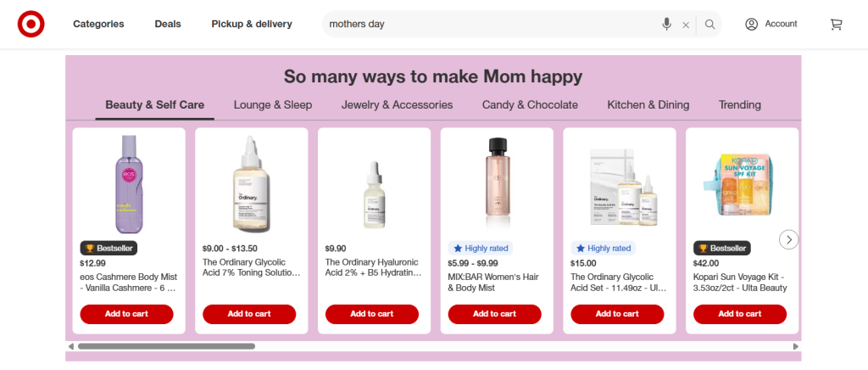
Task: Open the shopping cart icon
Action: [x=837, y=25]
